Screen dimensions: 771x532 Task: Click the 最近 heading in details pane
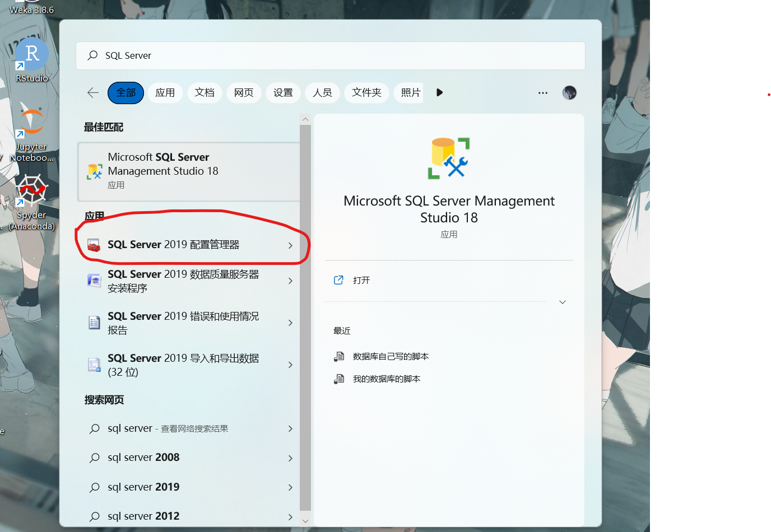[x=342, y=330]
